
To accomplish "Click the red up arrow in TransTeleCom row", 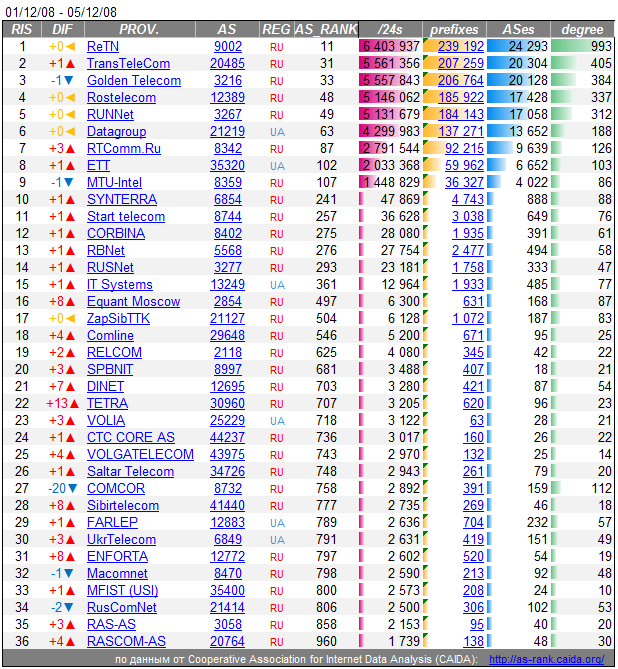I will pos(70,64).
